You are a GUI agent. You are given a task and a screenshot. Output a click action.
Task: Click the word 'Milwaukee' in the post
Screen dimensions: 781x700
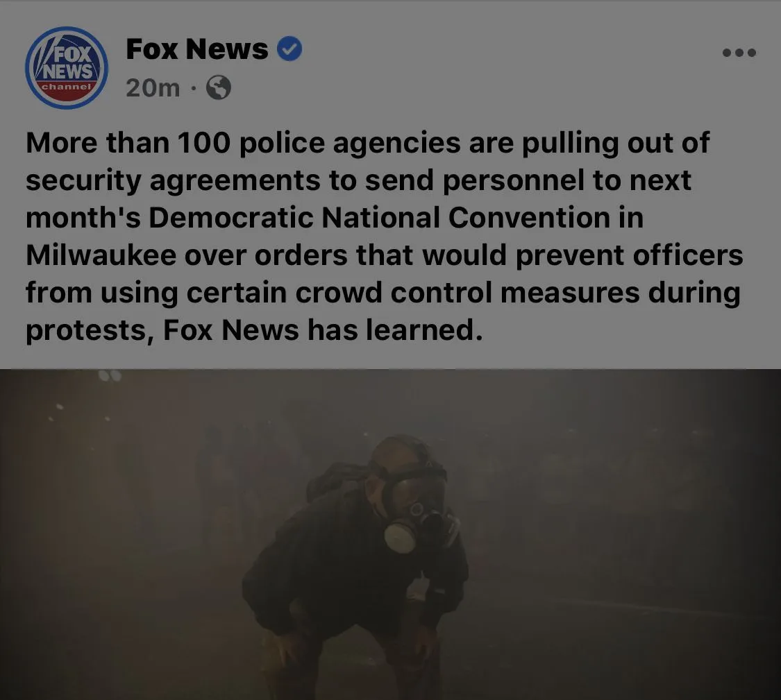tap(101, 255)
